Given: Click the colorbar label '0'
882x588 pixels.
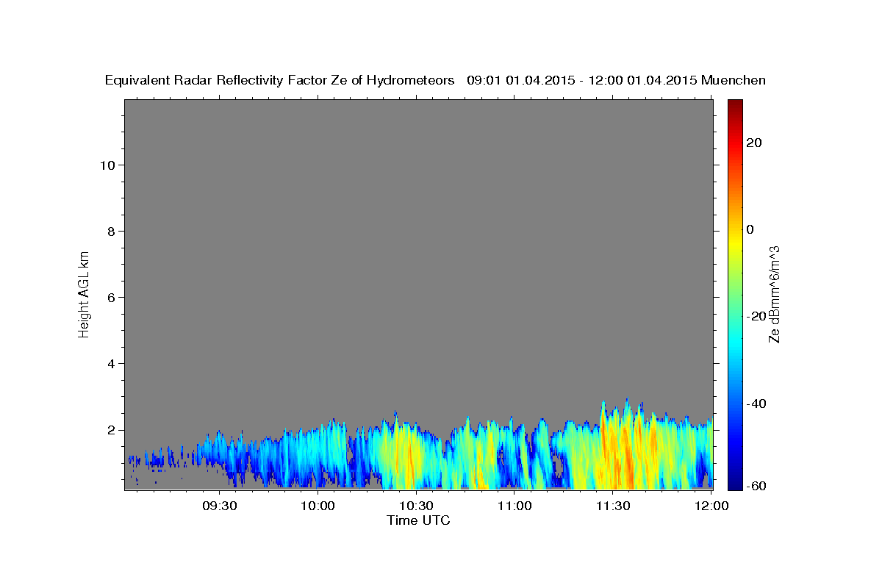Looking at the screenshot, I should [750, 229].
